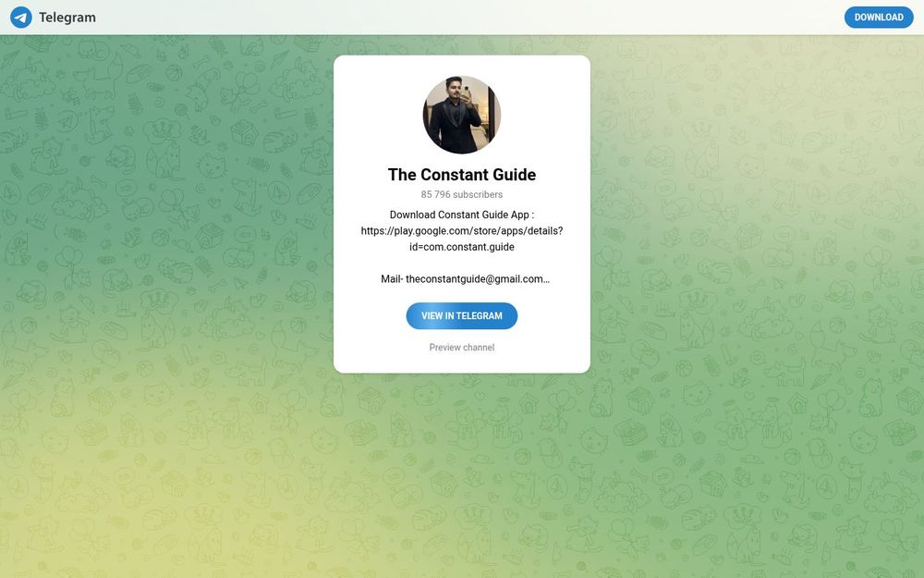
Task: Click the blue DOWNLOAD button
Action: (x=879, y=17)
